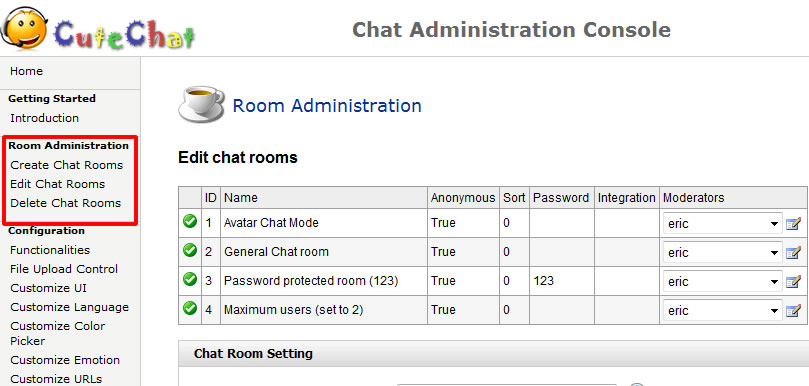The height and width of the screenshot is (386, 809).
Task: Click the edit icon for Password protected room row
Action: [793, 282]
